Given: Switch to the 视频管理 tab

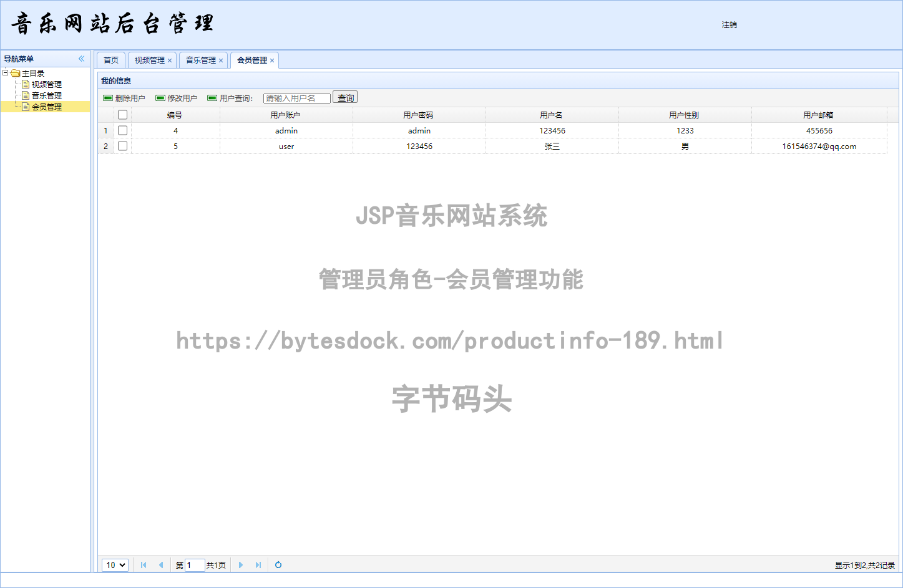Looking at the screenshot, I should click(x=150, y=60).
